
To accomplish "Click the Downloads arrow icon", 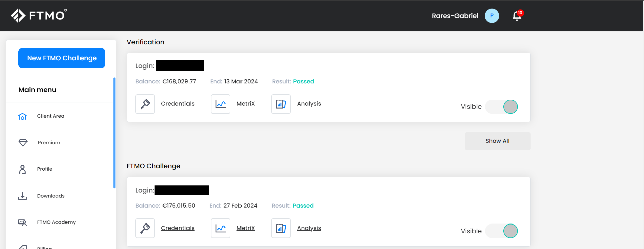I will tap(22, 196).
